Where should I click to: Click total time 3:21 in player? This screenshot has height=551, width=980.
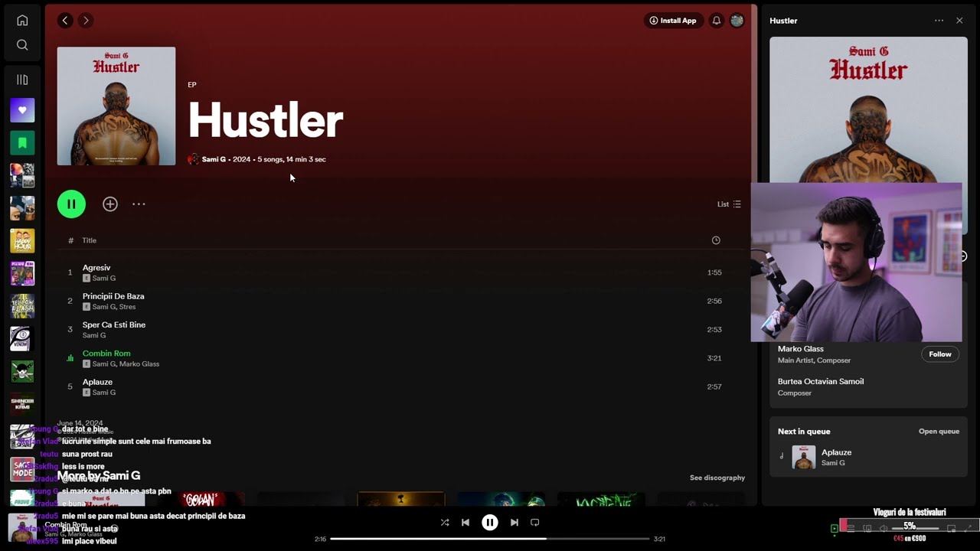coord(659,539)
